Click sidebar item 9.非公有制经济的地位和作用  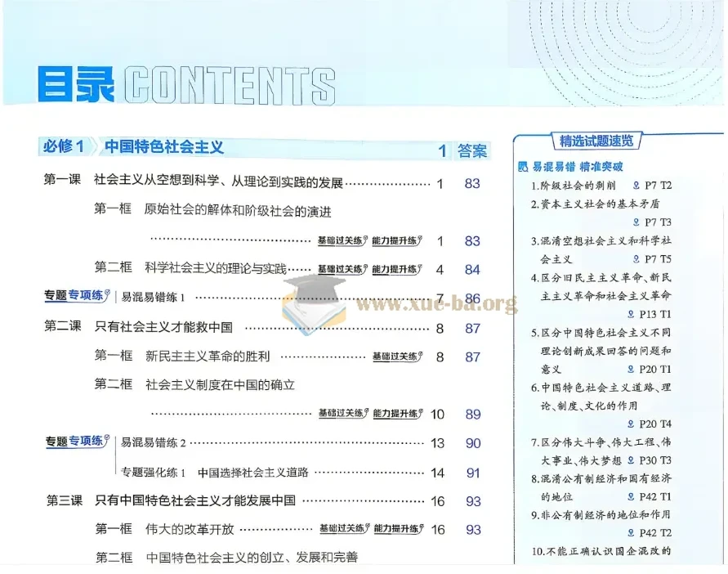(x=601, y=514)
